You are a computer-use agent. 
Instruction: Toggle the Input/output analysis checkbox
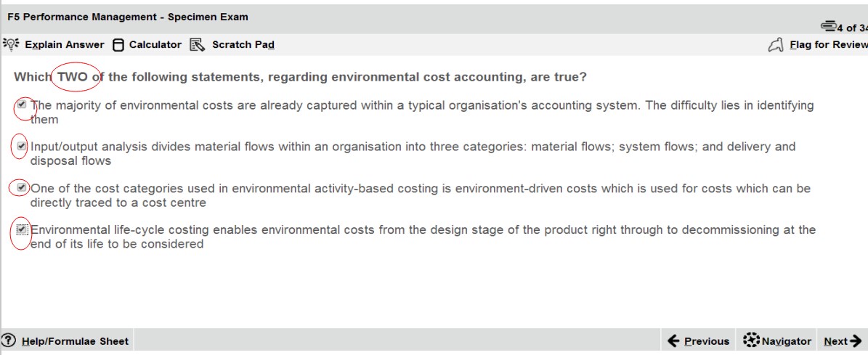pyautogui.click(x=23, y=146)
